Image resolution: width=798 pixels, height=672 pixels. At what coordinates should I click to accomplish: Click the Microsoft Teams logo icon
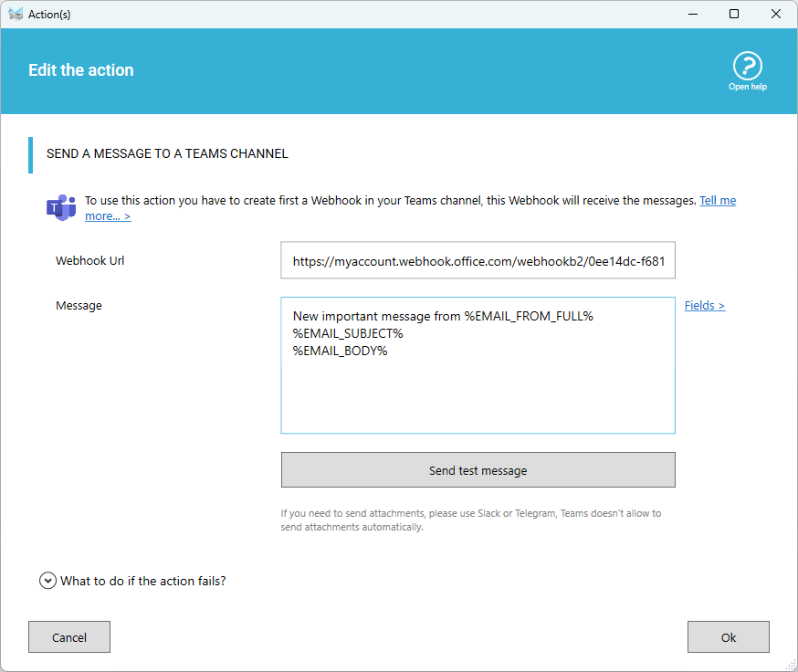pos(61,207)
